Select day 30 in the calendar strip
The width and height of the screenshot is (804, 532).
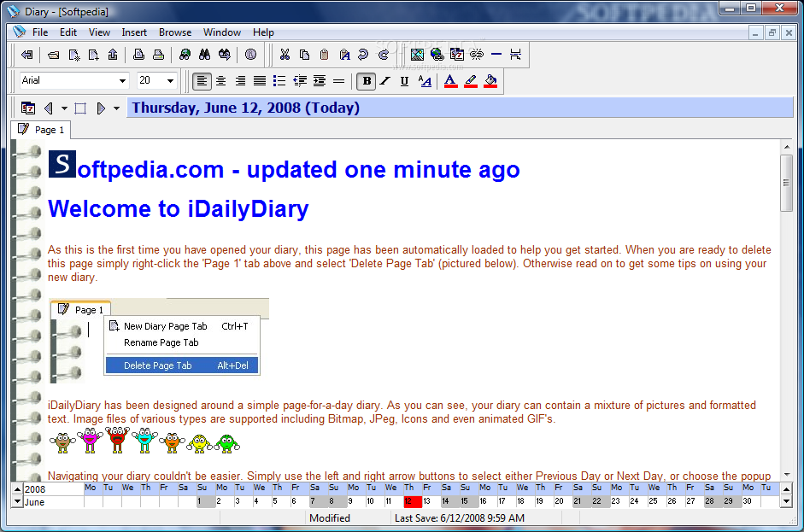pos(750,501)
